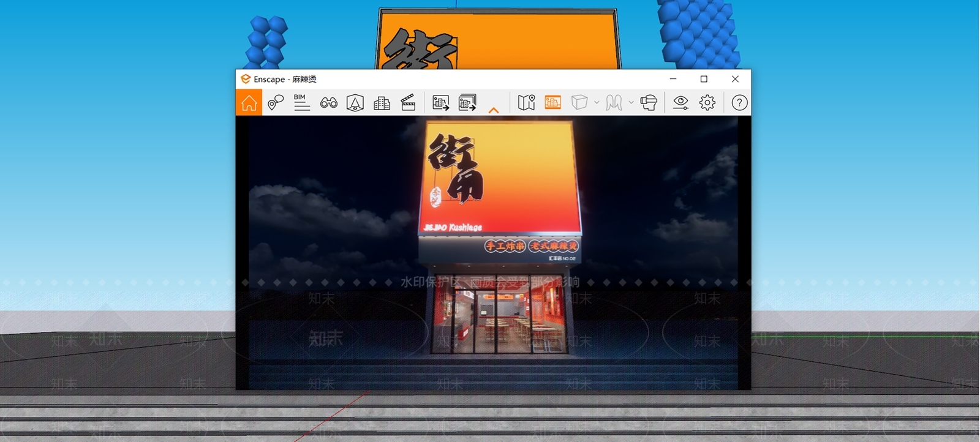Image resolution: width=980 pixels, height=442 pixels.
Task: Click the Navigation mode icon beside the cube
Action: (x=614, y=103)
